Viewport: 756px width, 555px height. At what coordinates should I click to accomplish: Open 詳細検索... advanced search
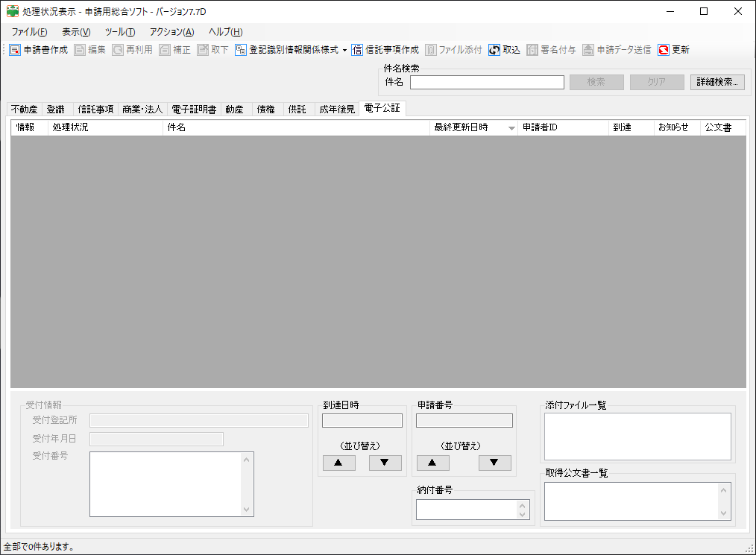click(717, 82)
